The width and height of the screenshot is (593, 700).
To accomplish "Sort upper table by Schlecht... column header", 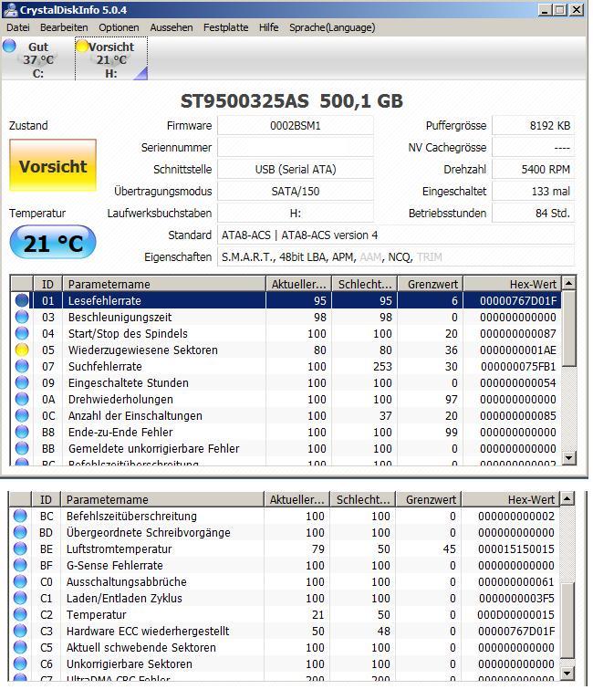I will [x=365, y=284].
